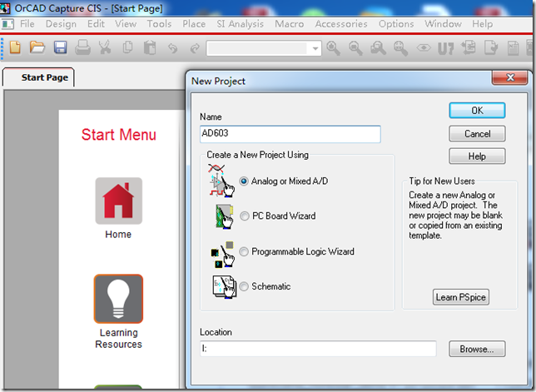536x392 pixels.
Task: Open Learning Resources lightbulb icon
Action: (118, 299)
